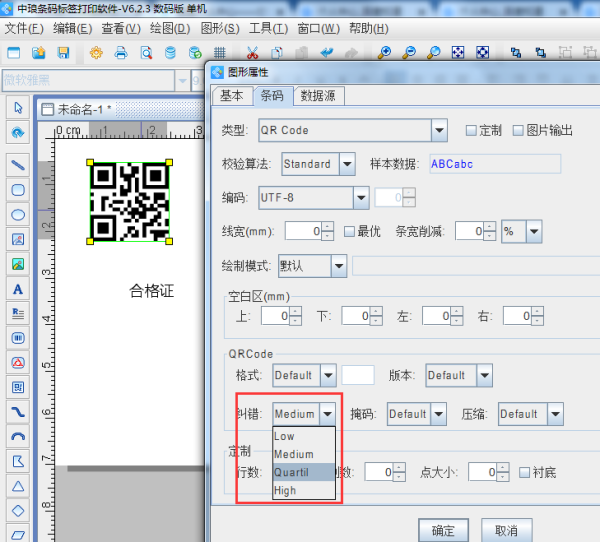Click the Zoom In magnifier icon

point(384,52)
